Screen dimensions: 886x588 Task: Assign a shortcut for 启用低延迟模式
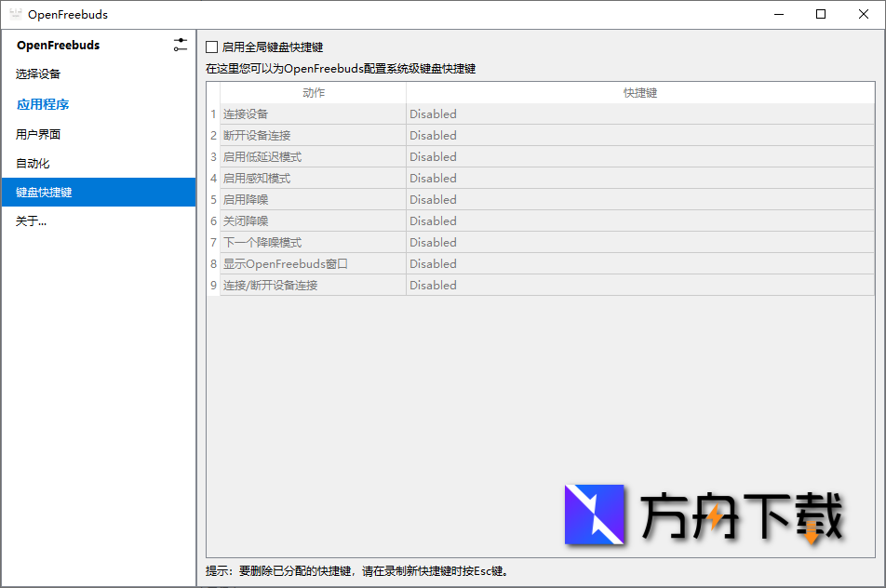(433, 156)
